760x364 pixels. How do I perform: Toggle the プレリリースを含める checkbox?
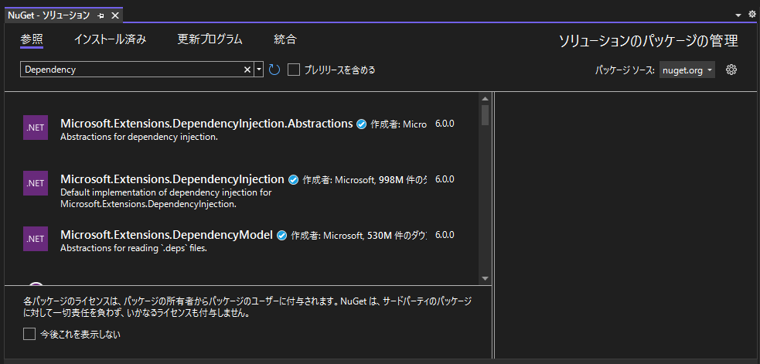293,70
